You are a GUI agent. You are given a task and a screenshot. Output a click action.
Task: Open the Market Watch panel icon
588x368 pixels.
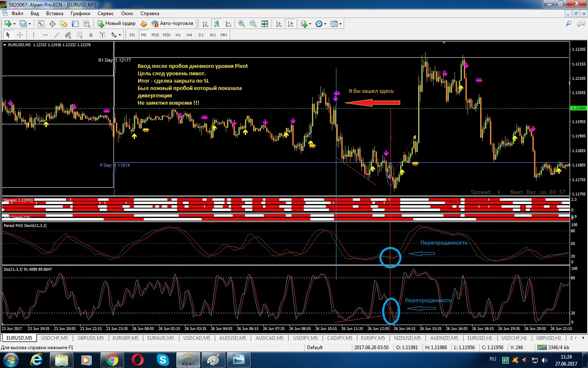(x=40, y=24)
